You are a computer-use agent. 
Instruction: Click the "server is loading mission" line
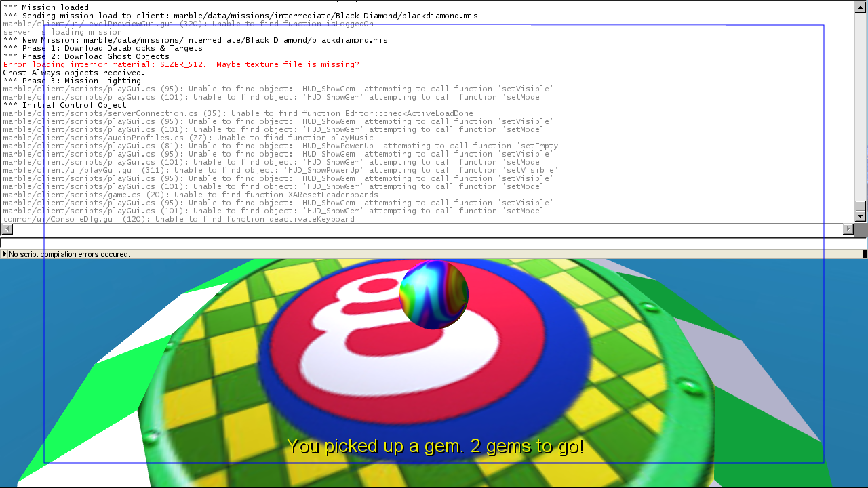point(62,32)
